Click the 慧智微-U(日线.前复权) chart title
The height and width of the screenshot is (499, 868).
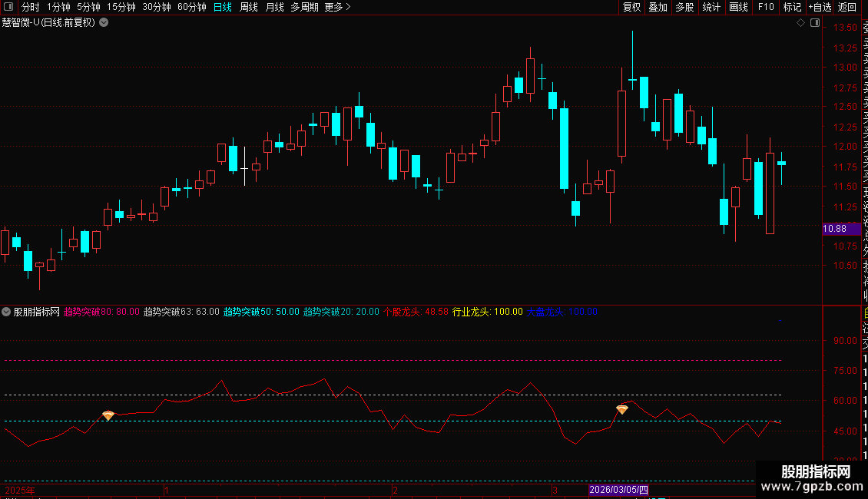48,23
